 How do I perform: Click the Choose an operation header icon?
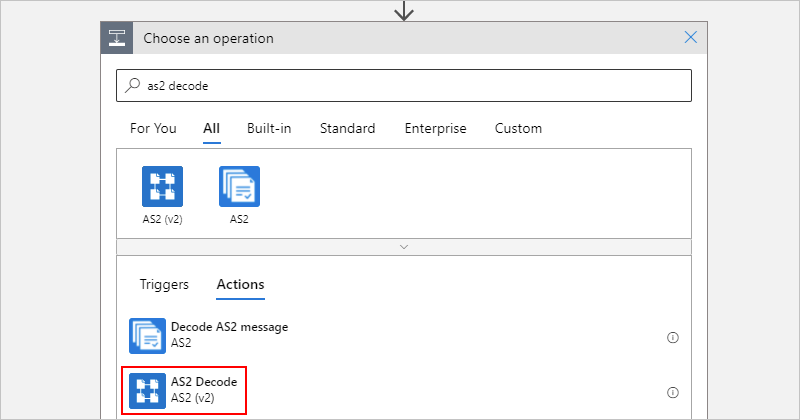tap(118, 38)
